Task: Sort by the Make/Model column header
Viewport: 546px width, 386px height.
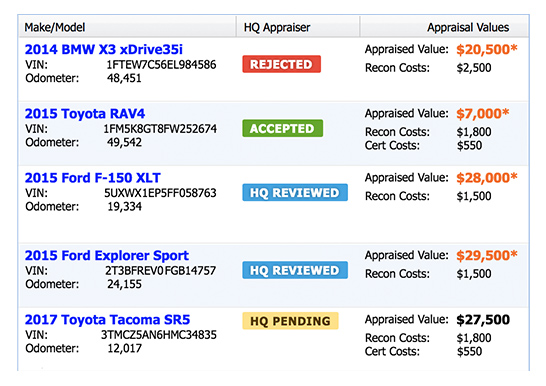Action: coord(55,27)
